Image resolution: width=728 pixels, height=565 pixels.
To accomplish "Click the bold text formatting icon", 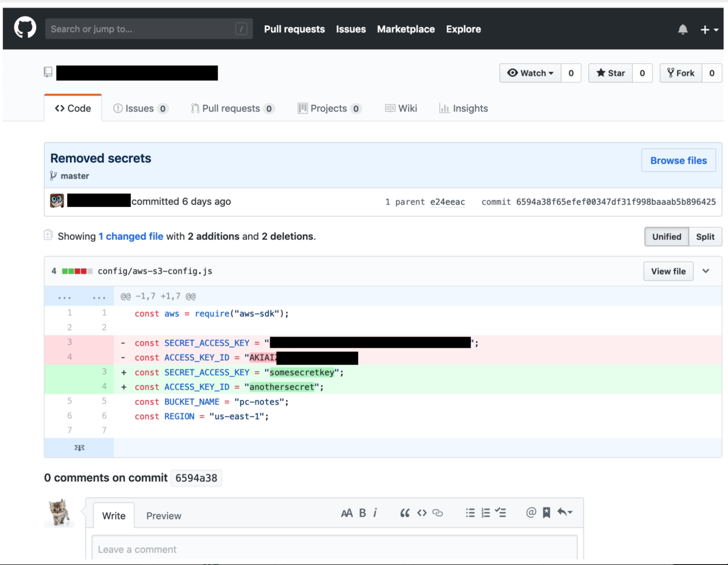I will click(x=363, y=513).
